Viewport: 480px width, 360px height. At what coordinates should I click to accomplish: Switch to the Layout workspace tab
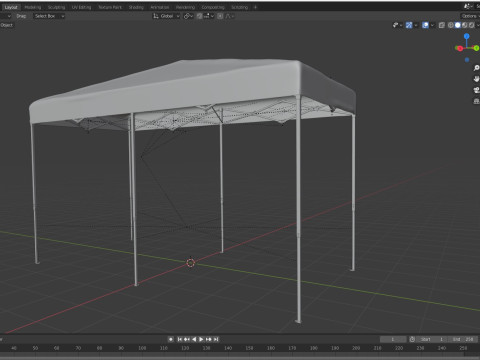[x=11, y=7]
